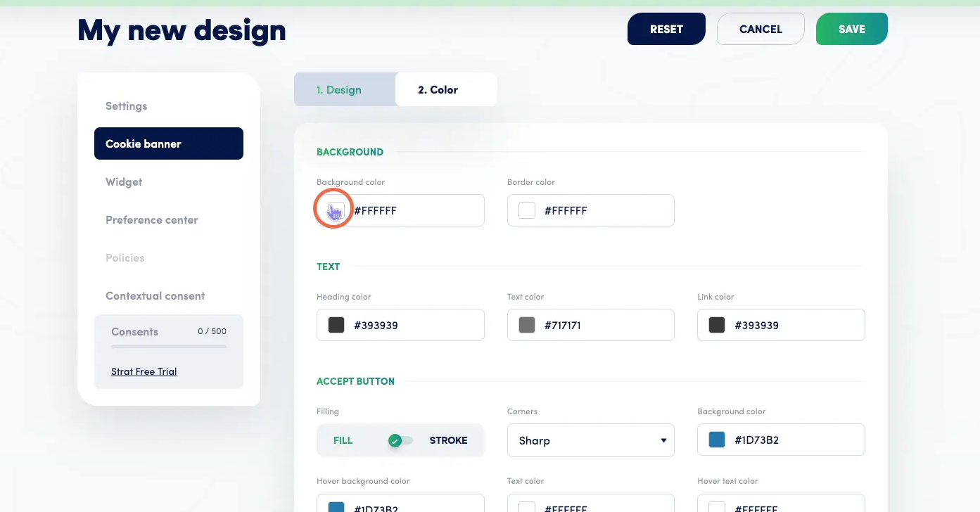The image size is (980, 512).
Task: Click the Link color swatch
Action: pos(716,324)
